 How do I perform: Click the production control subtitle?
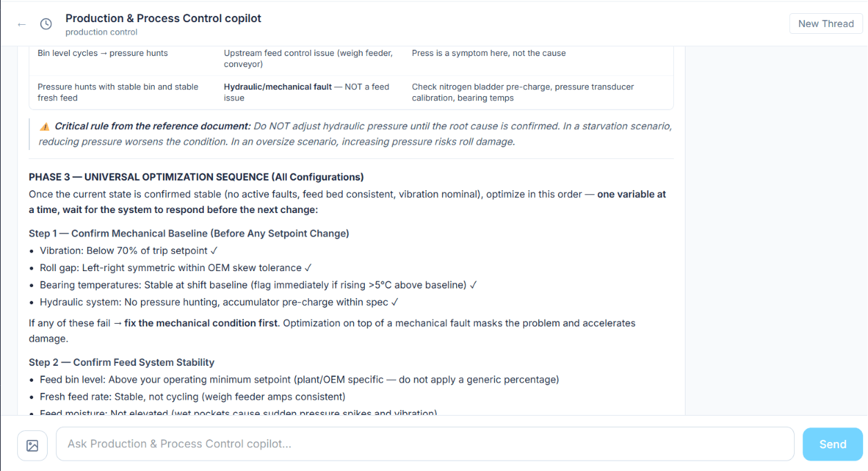click(102, 32)
